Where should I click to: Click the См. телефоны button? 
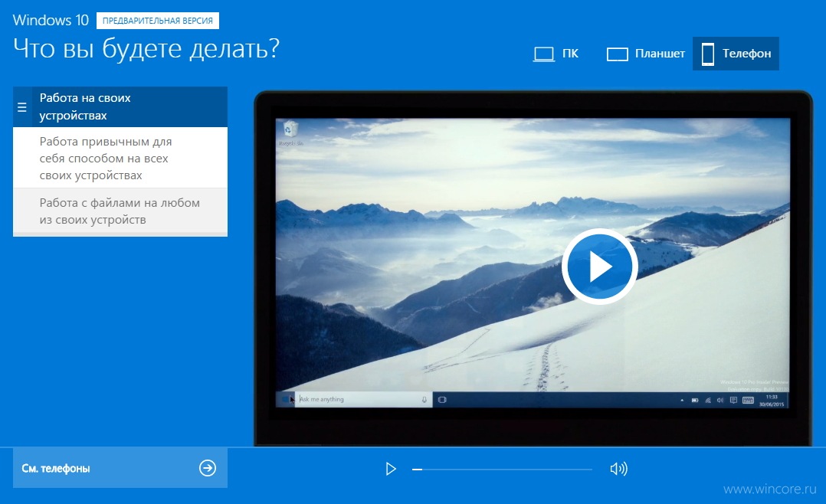[x=120, y=468]
